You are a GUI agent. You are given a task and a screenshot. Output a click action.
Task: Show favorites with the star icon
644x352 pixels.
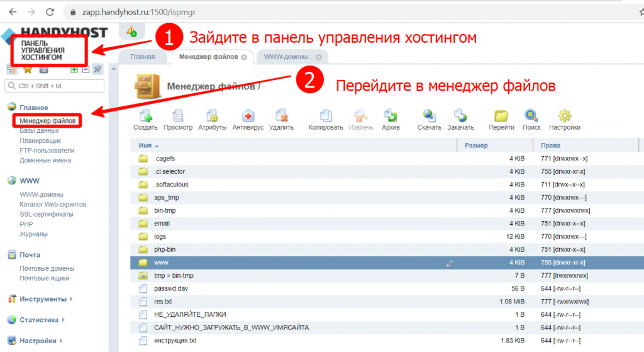click(x=28, y=70)
